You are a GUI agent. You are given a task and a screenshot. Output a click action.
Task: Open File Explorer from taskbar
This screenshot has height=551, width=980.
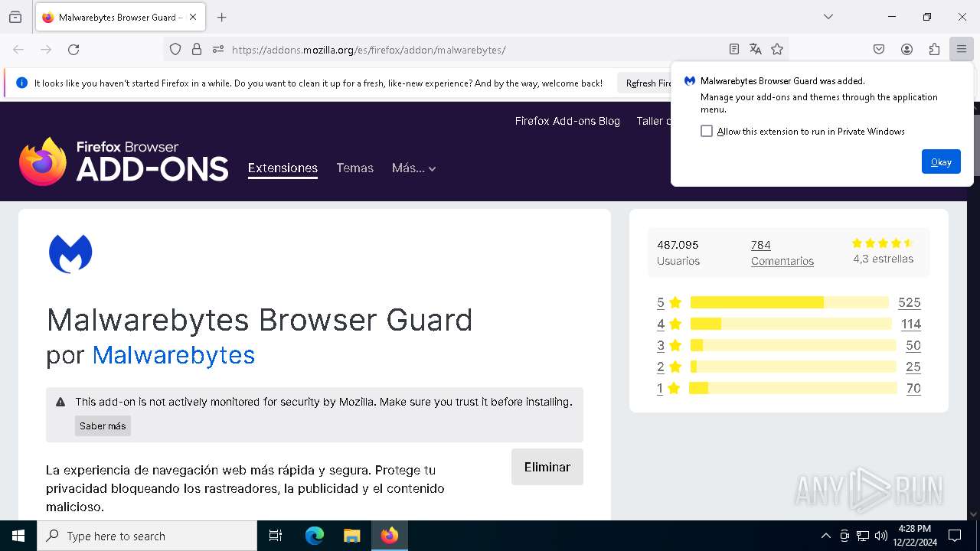(351, 536)
